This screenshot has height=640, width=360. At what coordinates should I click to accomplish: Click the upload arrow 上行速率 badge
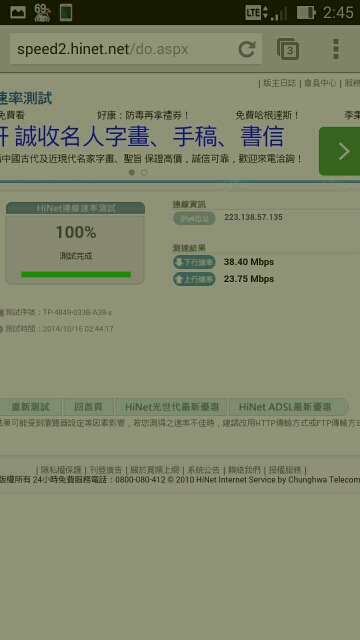[x=194, y=279]
